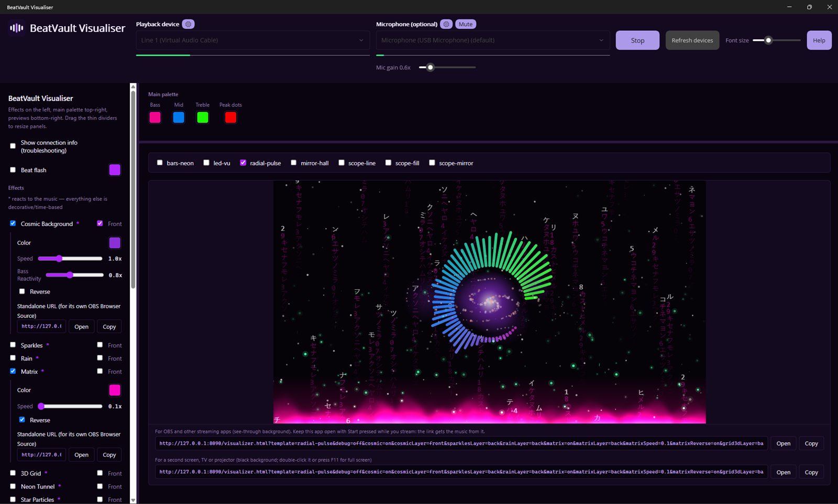Viewport: 838px width, 504px height.
Task: Open Matrix standalone URL
Action: tap(81, 455)
